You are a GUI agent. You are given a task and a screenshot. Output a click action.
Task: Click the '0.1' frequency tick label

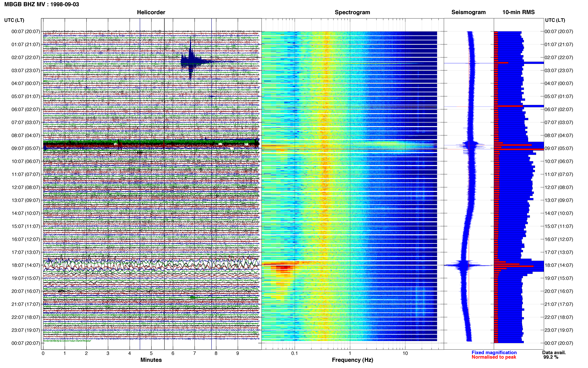295,353
